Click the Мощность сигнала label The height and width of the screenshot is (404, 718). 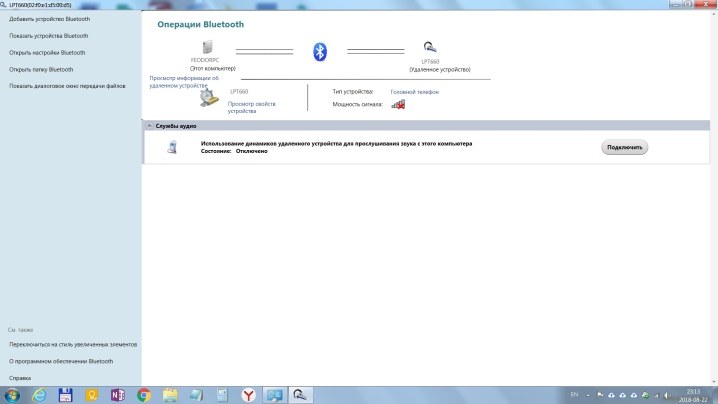(357, 104)
